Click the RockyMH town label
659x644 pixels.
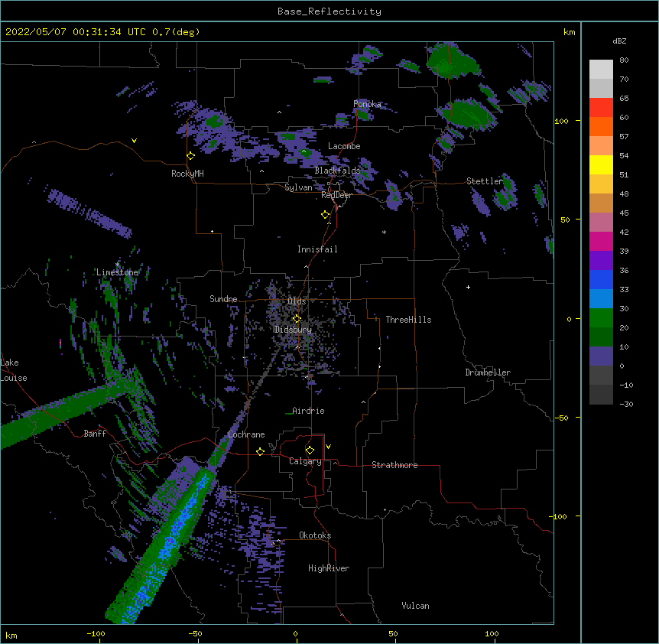(187, 174)
